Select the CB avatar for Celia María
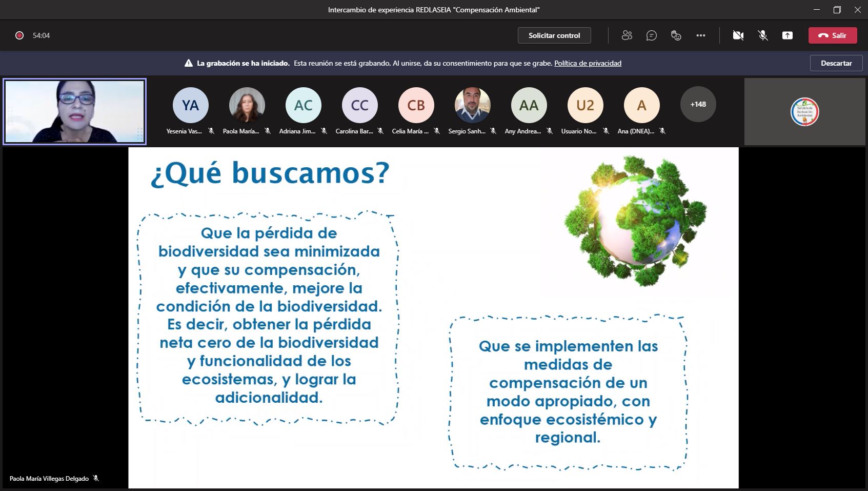The height and width of the screenshot is (491, 868). coord(416,105)
